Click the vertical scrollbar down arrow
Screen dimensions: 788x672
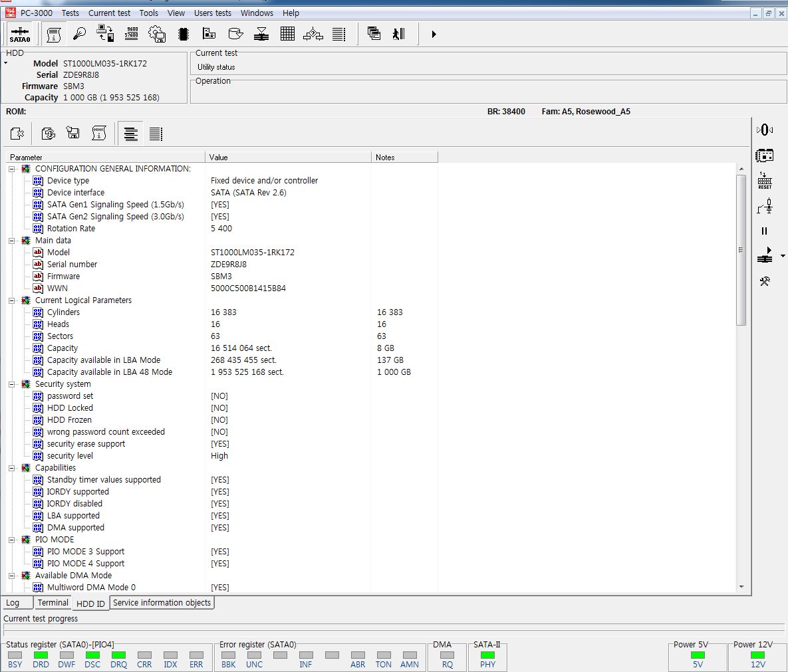tap(741, 587)
